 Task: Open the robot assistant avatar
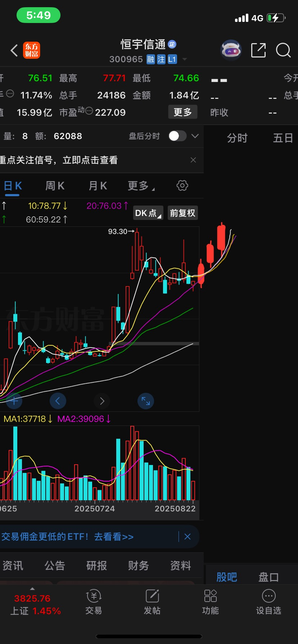(x=231, y=50)
